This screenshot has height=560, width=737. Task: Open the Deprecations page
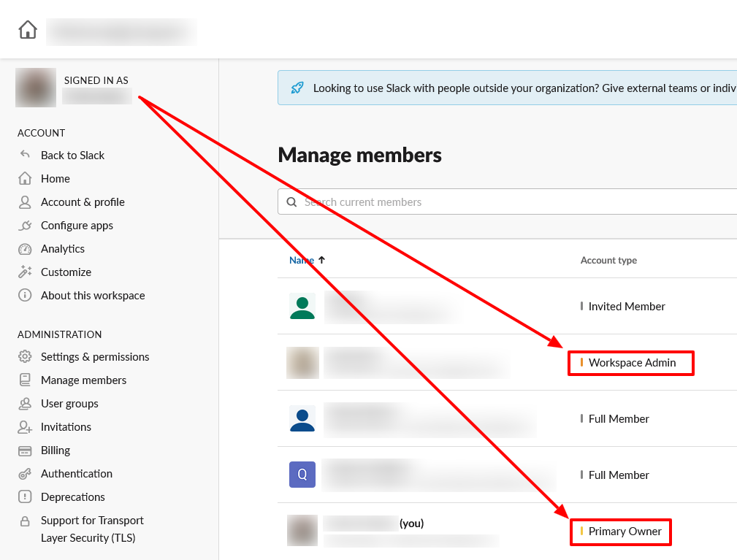[x=73, y=496]
